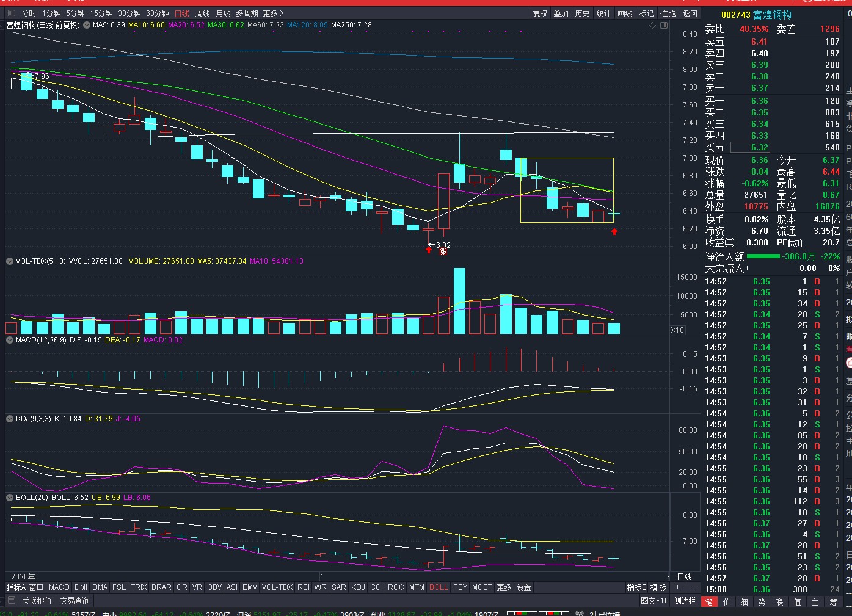Select the 值 value tab
This screenshot has height=616, width=852.
tap(798, 602)
